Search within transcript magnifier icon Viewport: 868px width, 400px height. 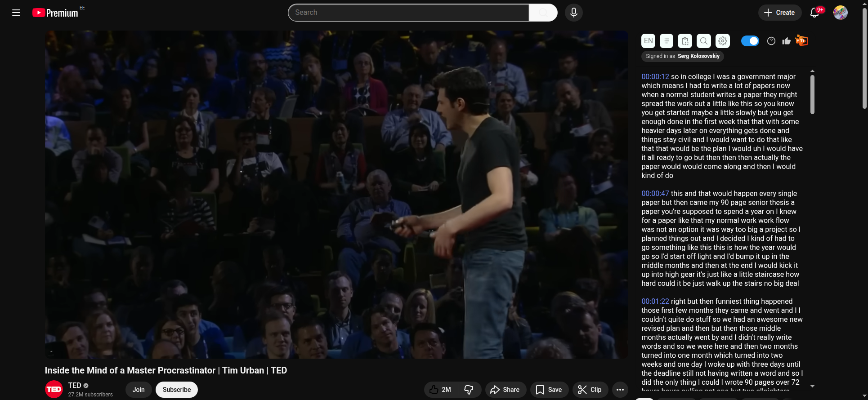point(704,41)
